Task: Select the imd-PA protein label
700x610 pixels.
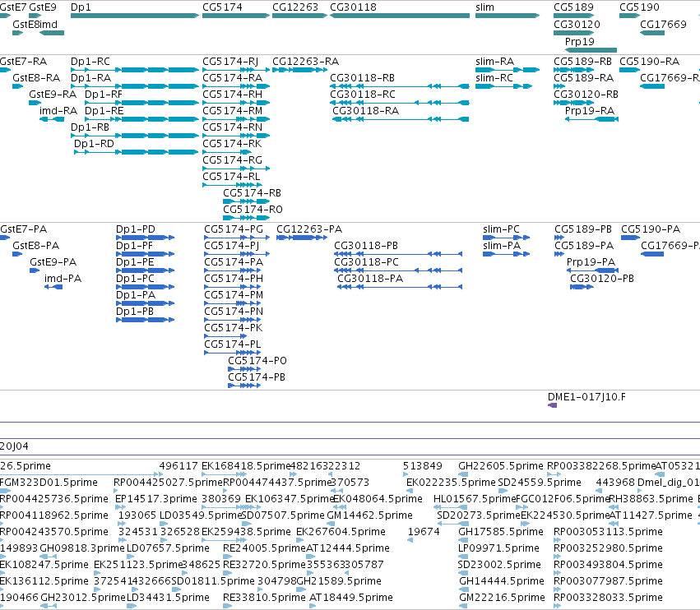Action: pyautogui.click(x=63, y=279)
